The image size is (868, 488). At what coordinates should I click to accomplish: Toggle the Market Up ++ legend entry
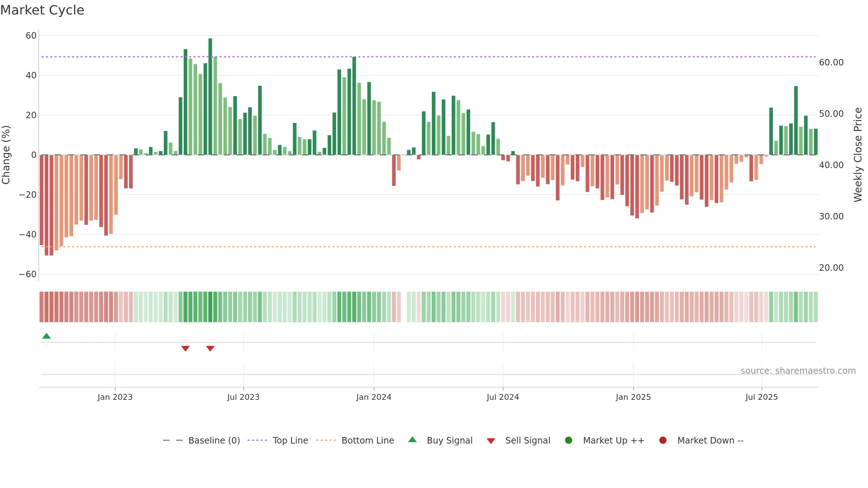[x=604, y=440]
